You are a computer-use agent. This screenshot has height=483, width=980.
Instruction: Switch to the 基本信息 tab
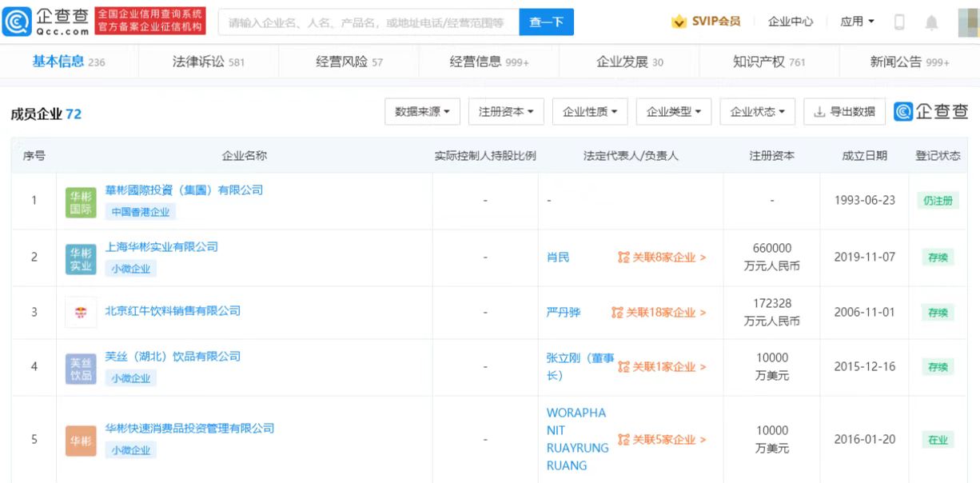(69, 62)
